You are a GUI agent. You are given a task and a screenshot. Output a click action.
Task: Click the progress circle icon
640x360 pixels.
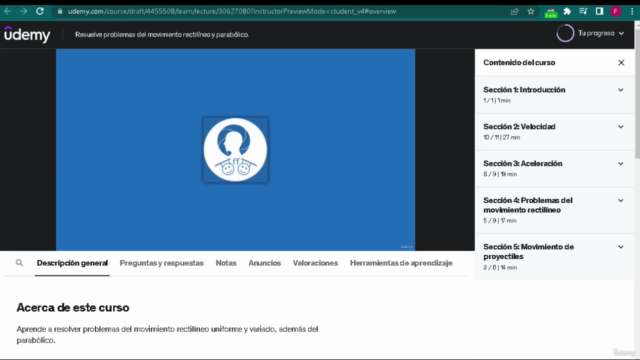coord(565,33)
